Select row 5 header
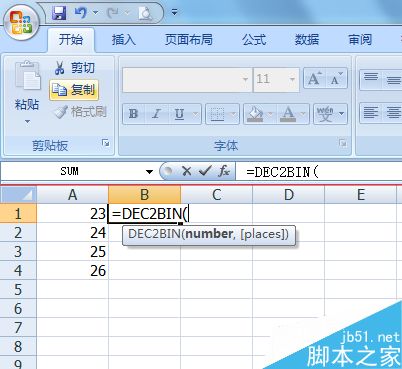Image resolution: width=402 pixels, height=369 pixels. 18,289
